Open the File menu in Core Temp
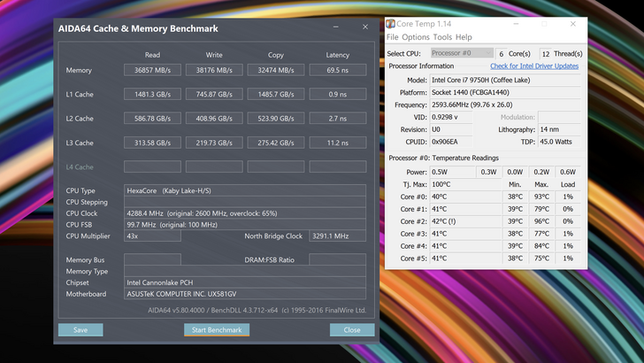 tap(393, 37)
